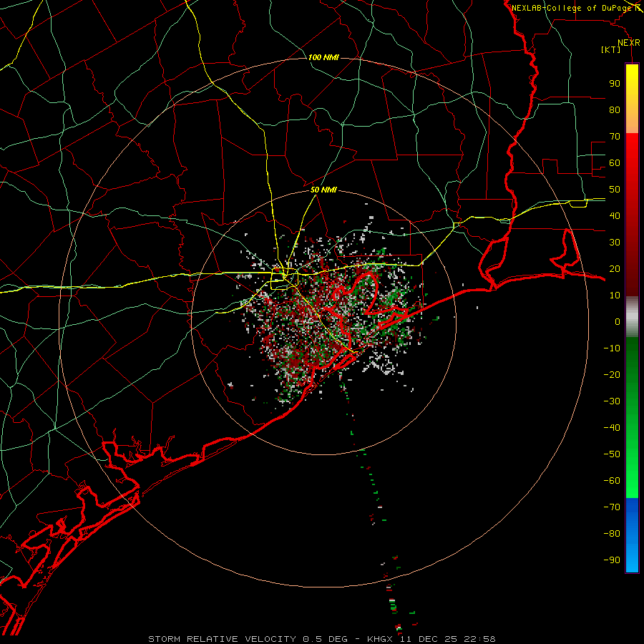Click the "-20" color scale value

[612, 375]
